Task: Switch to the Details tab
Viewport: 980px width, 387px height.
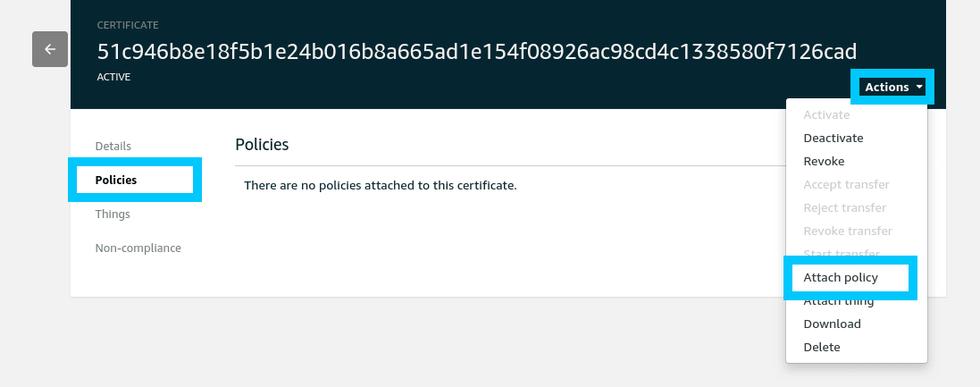Action: (x=113, y=146)
